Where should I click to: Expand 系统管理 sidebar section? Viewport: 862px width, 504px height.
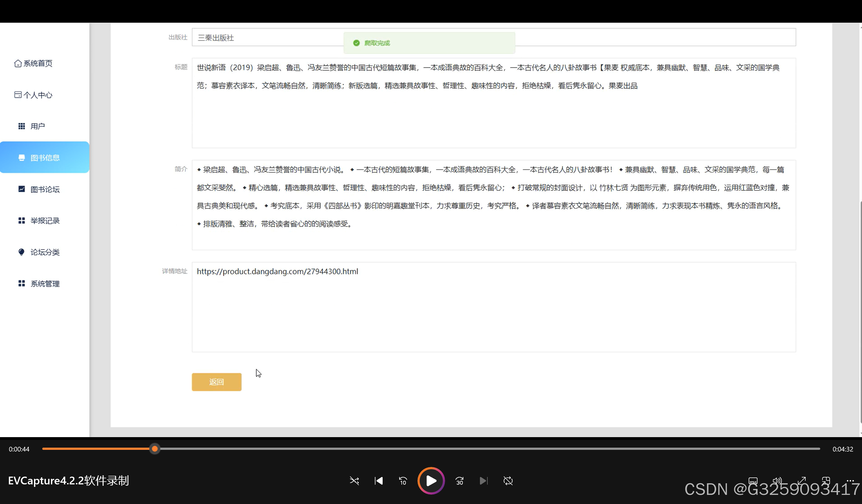[45, 283]
